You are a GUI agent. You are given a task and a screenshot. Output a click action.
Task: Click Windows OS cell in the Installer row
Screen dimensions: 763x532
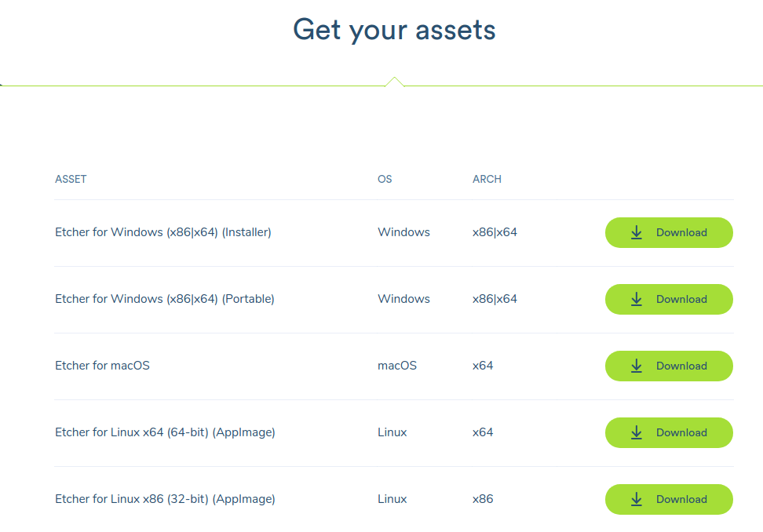403,232
